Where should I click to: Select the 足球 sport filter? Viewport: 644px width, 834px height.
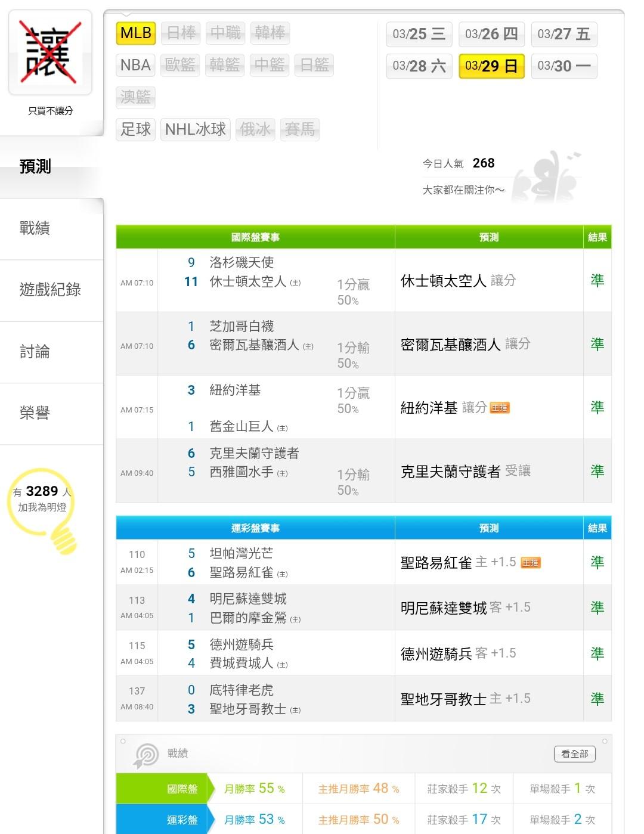135,129
